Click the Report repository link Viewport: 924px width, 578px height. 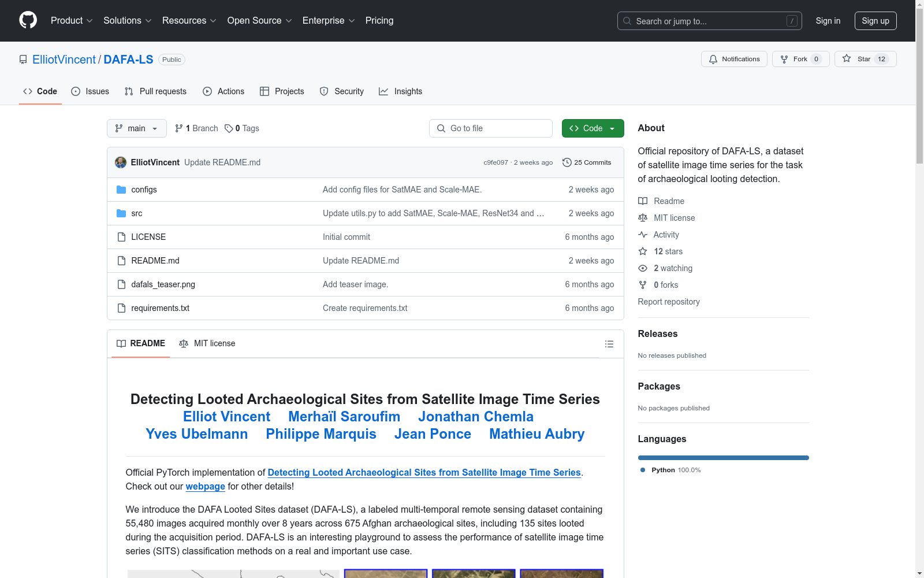pos(669,302)
